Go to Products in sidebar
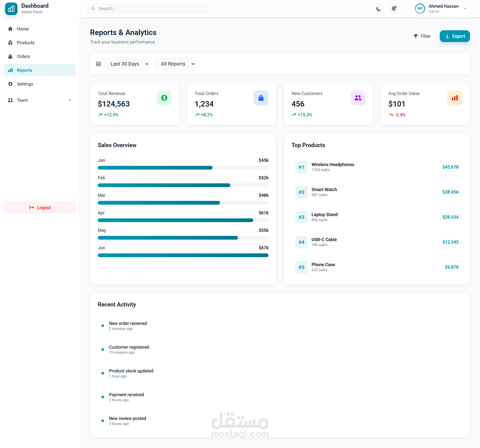This screenshot has width=480, height=448. pos(25,43)
